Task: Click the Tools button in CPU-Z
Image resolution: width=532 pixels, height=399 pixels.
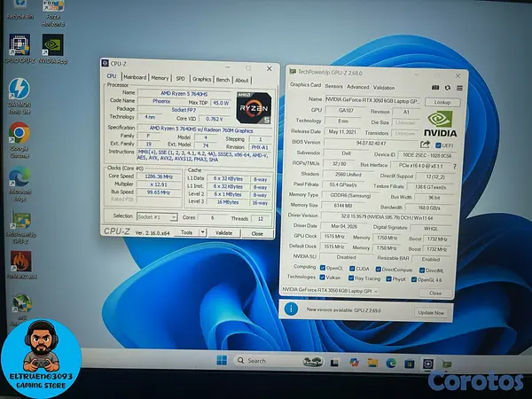Action: coord(186,232)
